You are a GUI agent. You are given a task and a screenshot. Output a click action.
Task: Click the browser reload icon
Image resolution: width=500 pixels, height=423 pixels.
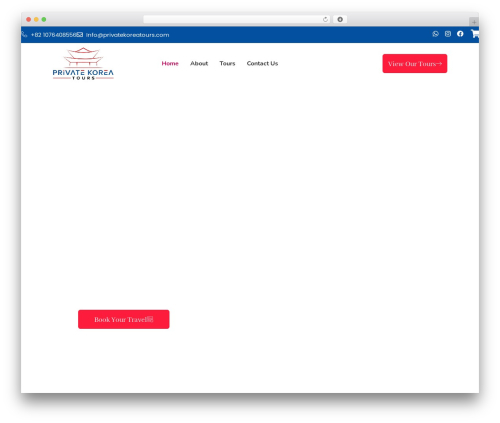325,19
